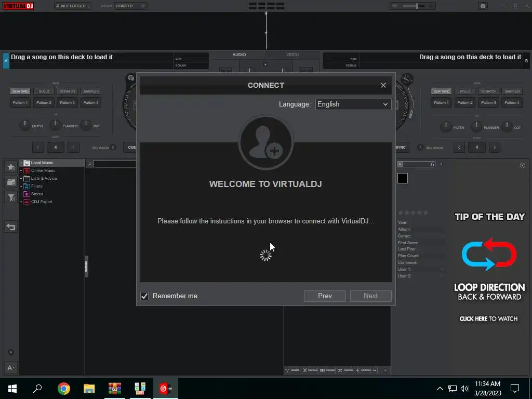Click the black cover art thumbnail
The image size is (532, 399).
403,178
